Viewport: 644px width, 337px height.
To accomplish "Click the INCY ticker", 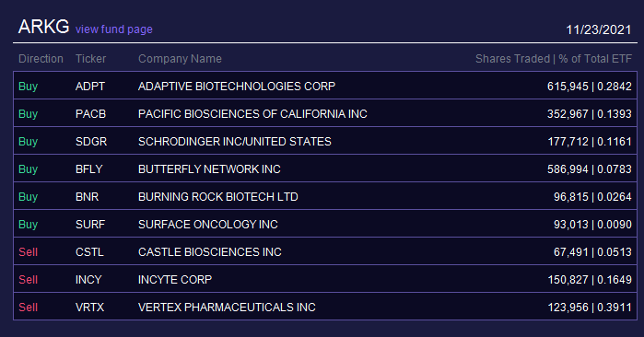I will tap(88, 280).
